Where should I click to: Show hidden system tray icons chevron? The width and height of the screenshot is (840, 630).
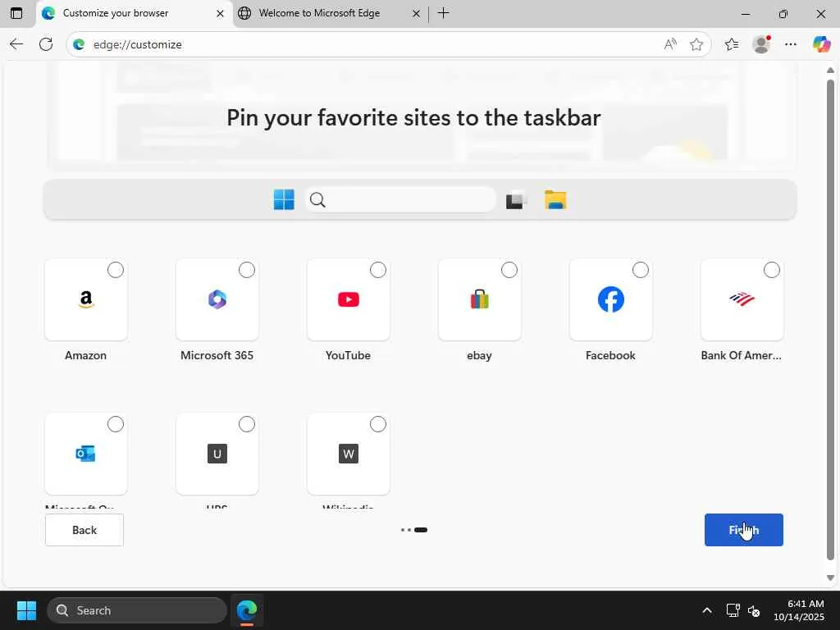(707, 610)
